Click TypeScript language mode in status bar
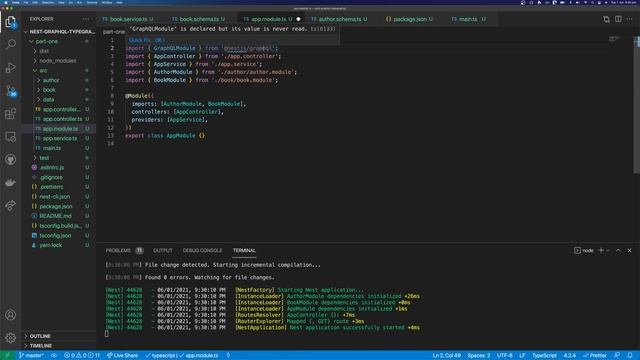Image resolution: width=640 pixels, height=360 pixels. 544,356
